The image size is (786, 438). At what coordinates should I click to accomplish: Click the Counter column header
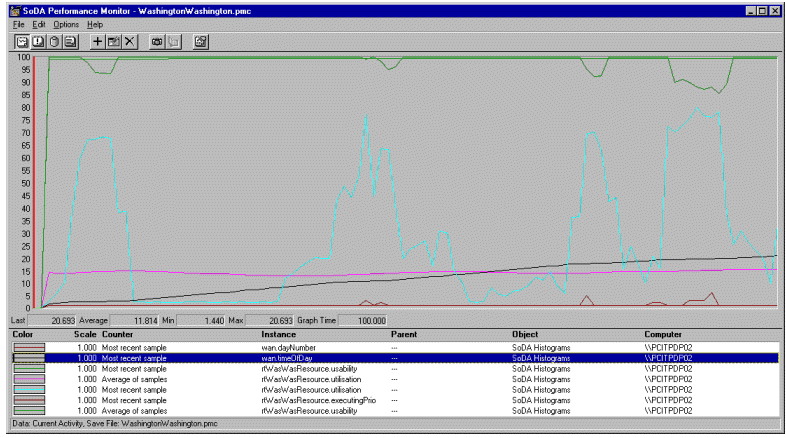[x=117, y=334]
